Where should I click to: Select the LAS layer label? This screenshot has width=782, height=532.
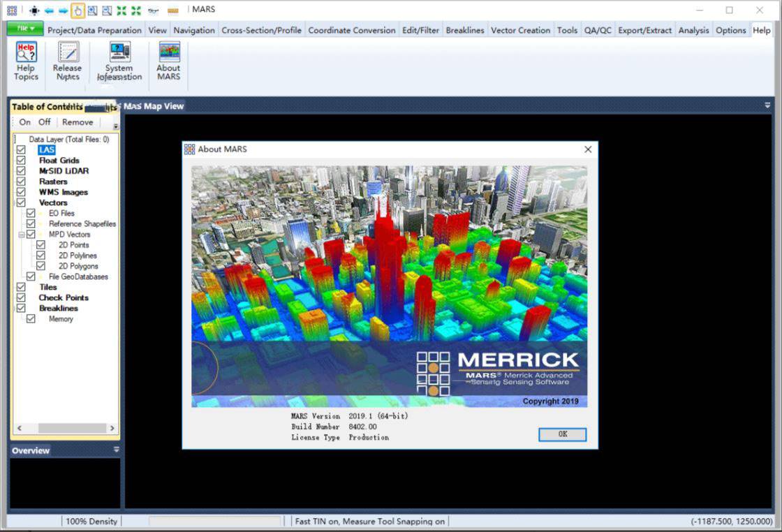point(46,149)
